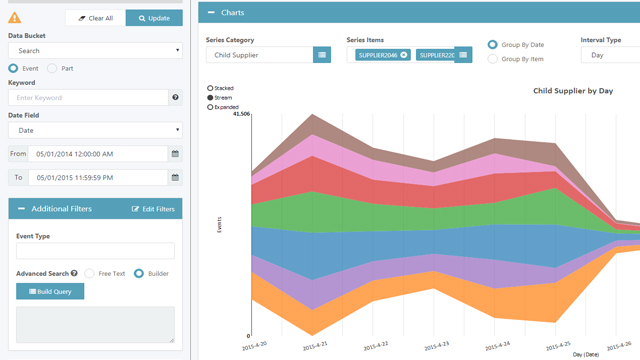Open the To date calendar picker
This screenshot has height=360, width=640.
(175, 177)
